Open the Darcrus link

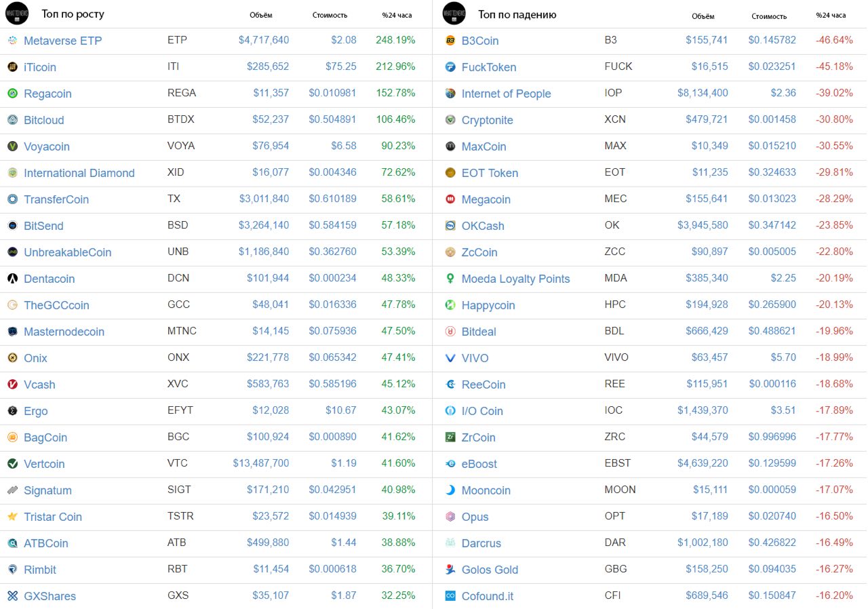tap(481, 543)
